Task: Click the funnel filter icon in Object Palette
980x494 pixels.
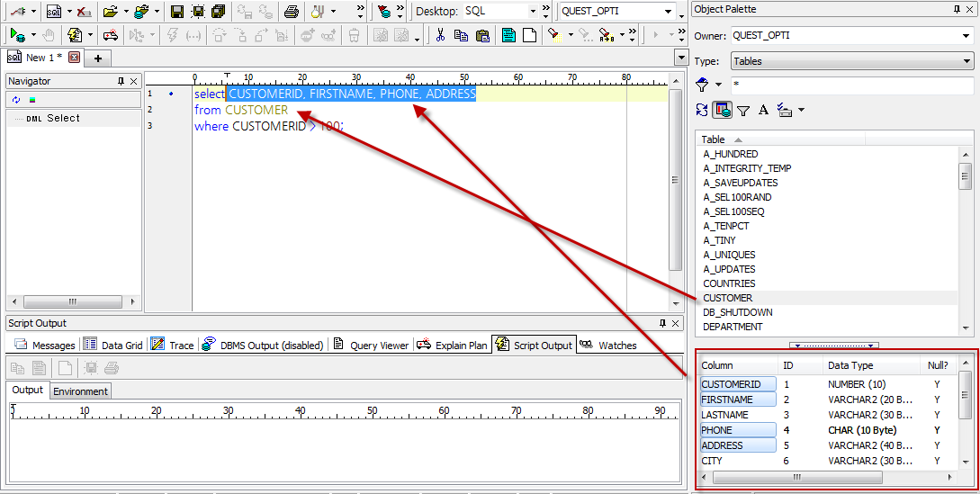Action: click(743, 110)
